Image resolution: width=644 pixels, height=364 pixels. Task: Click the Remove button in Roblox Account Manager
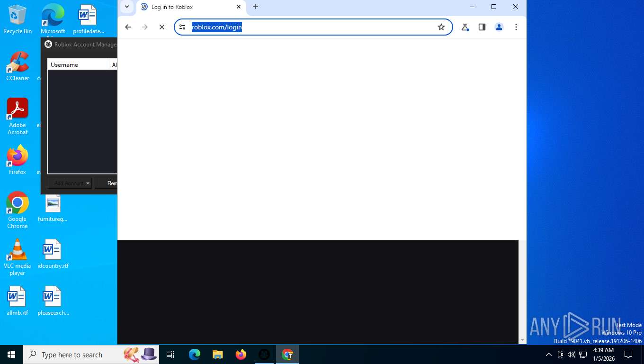[106, 183]
